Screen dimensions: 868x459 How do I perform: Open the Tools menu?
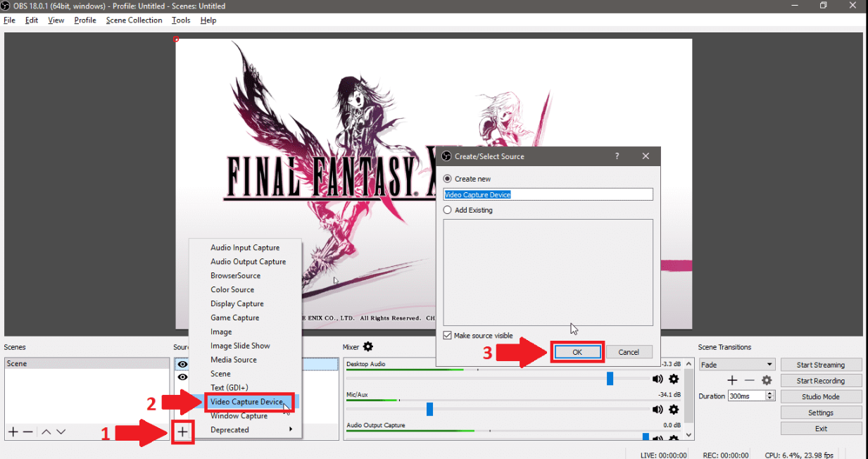point(181,20)
